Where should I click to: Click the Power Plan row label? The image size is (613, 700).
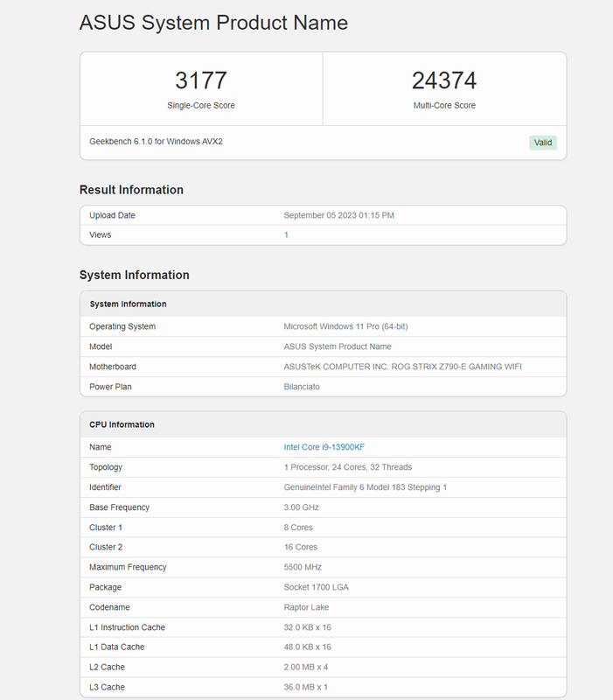coord(110,387)
